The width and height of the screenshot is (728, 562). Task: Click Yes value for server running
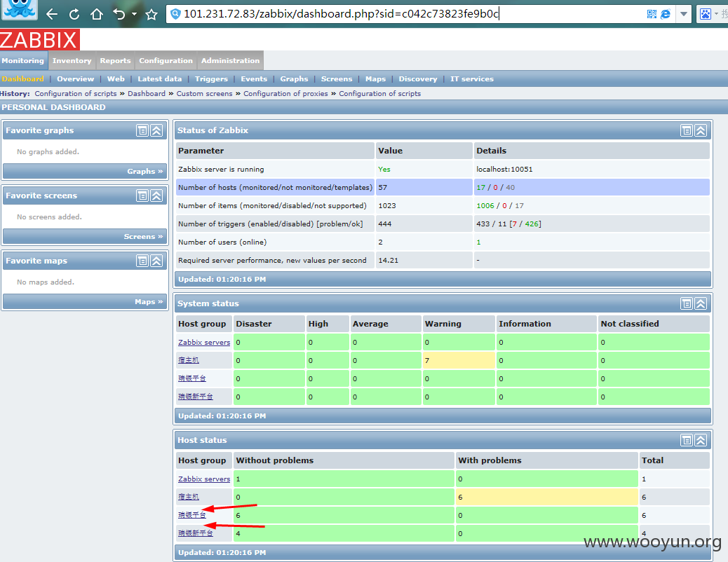[x=384, y=170]
